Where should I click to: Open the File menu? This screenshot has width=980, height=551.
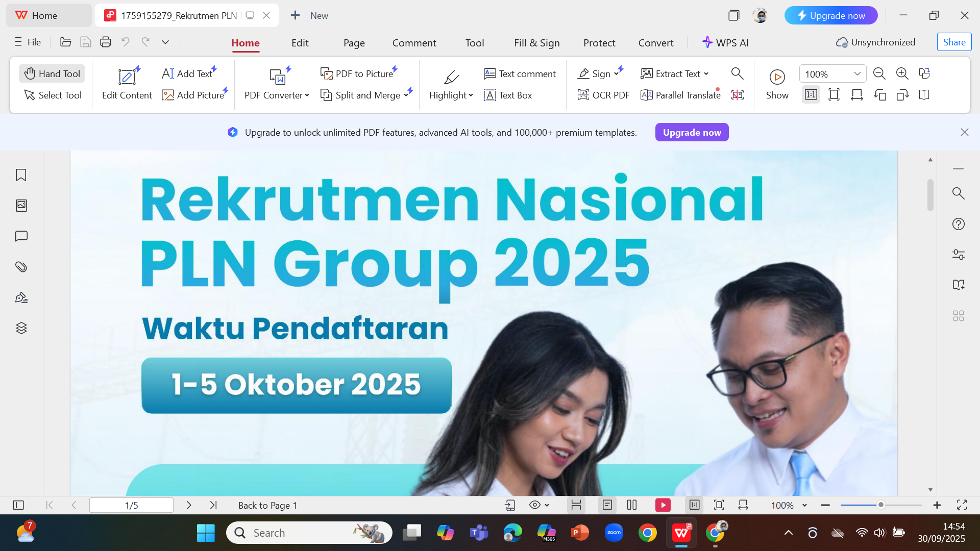click(28, 42)
